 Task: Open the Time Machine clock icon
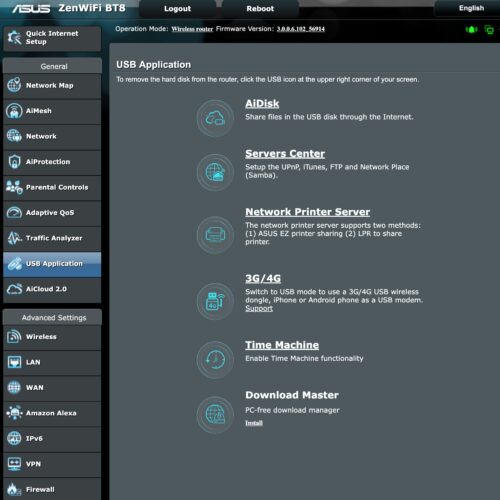coord(215,360)
